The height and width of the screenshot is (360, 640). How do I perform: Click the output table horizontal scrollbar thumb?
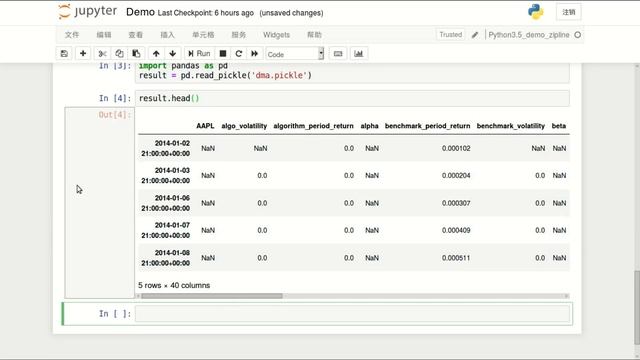tap(212, 296)
